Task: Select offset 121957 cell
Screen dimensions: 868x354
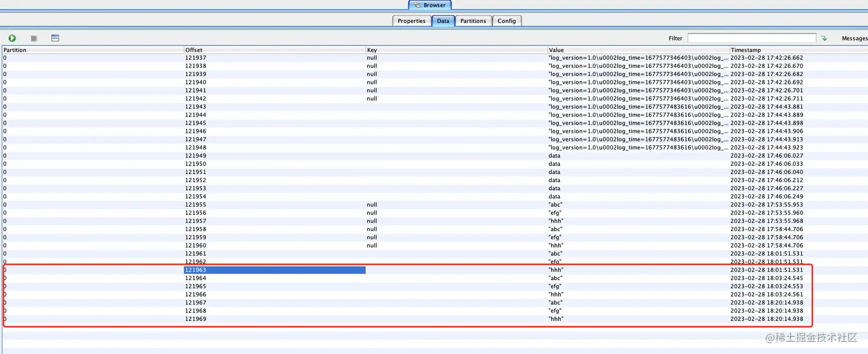Action: click(x=274, y=221)
